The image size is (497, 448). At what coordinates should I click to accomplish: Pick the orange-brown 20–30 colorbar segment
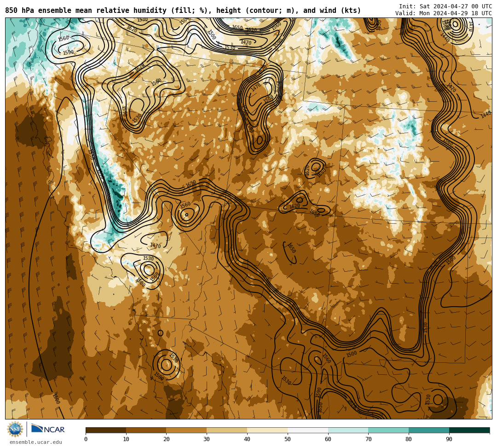[187, 430]
